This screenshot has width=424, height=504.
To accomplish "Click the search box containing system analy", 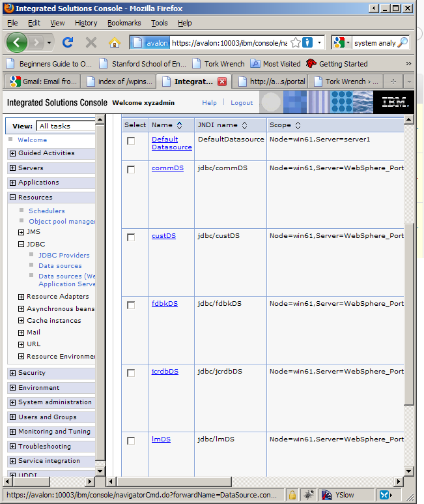I will point(375,42).
